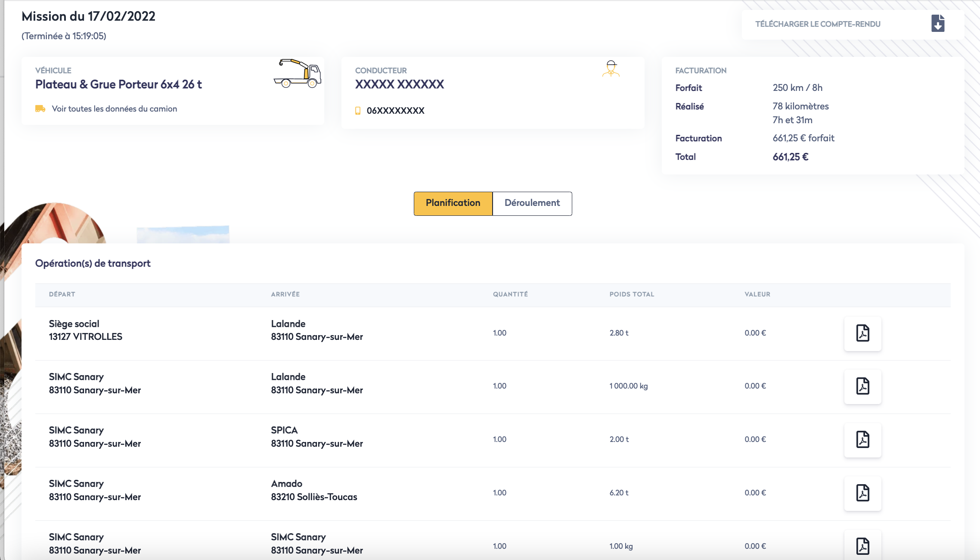Click the Poids total column header
The width and height of the screenshot is (980, 560).
[x=631, y=294]
